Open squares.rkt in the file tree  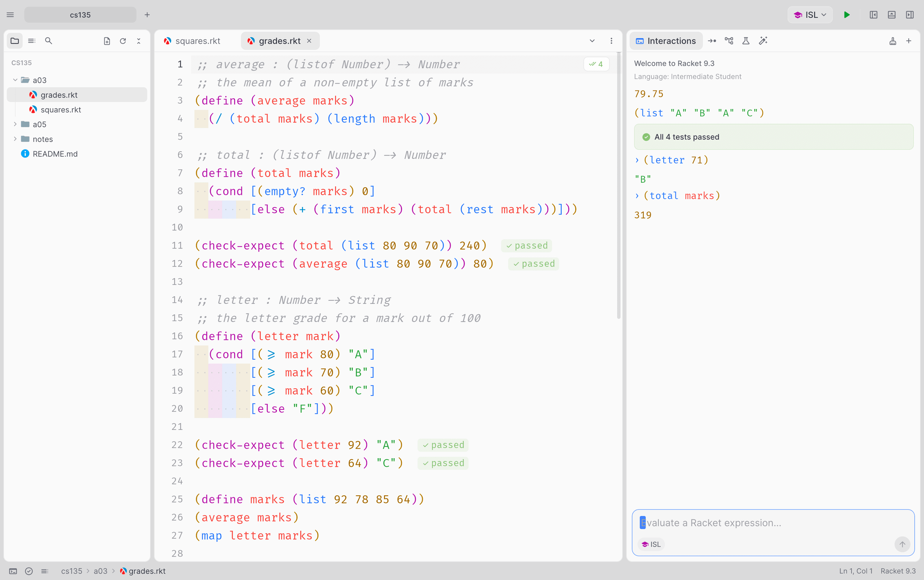pos(77,110)
